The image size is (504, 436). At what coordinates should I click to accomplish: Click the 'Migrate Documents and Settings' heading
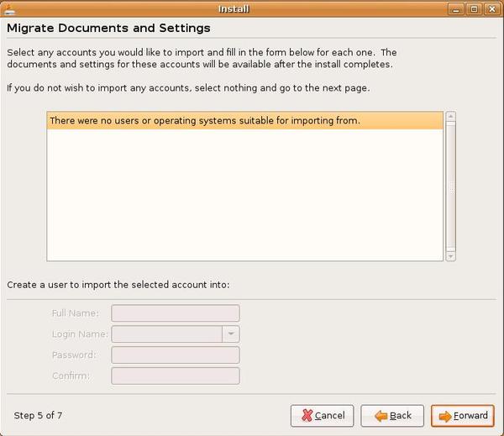pyautogui.click(x=108, y=28)
